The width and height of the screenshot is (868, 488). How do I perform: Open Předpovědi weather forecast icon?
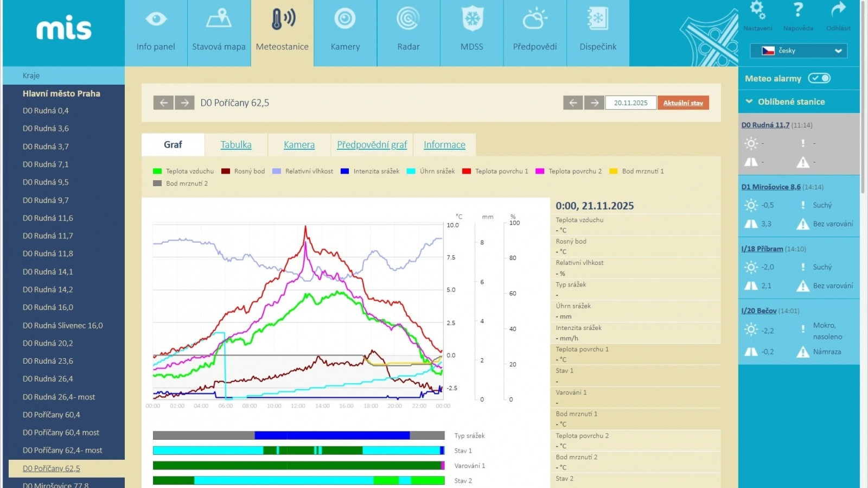click(534, 20)
